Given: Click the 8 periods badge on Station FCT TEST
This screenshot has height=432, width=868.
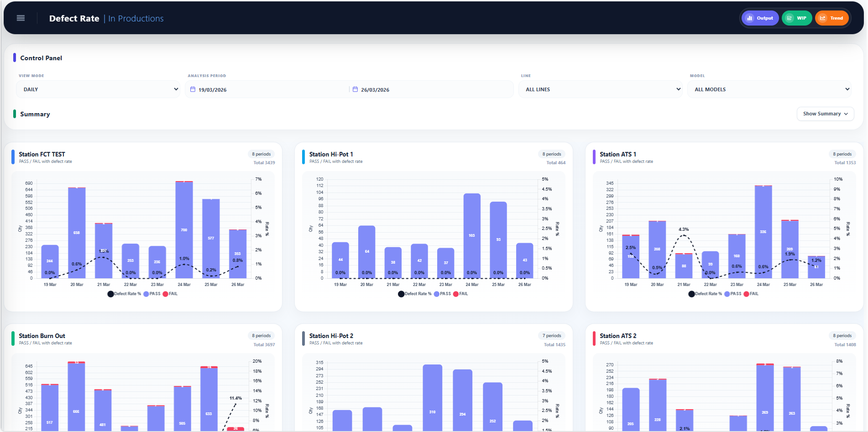Looking at the screenshot, I should 261,154.
